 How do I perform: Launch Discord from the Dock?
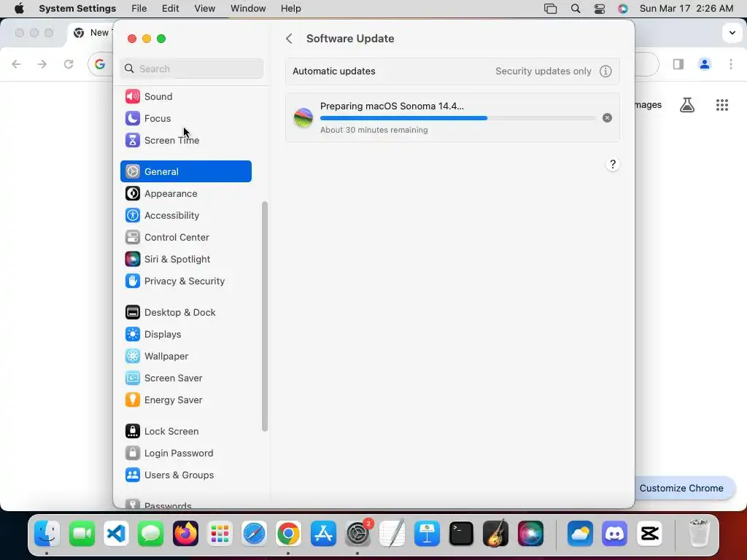614,533
